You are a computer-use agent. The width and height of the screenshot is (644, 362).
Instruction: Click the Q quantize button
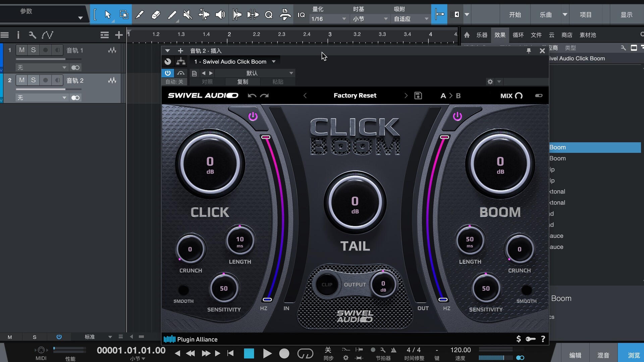269,15
